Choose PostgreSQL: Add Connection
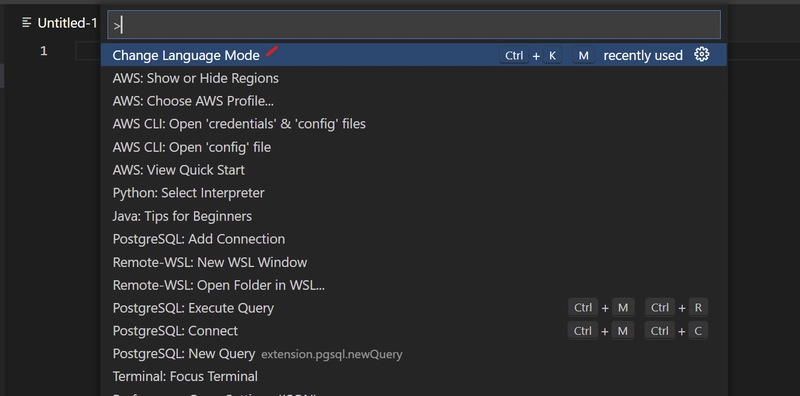The height and width of the screenshot is (396, 800). [414, 239]
